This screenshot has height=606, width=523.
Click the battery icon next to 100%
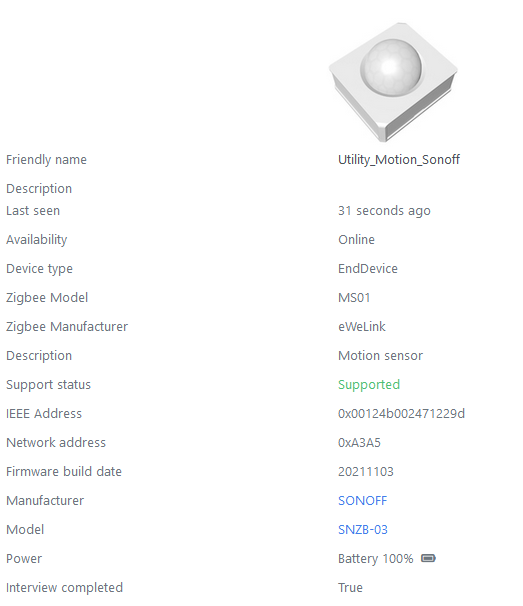pos(428,558)
